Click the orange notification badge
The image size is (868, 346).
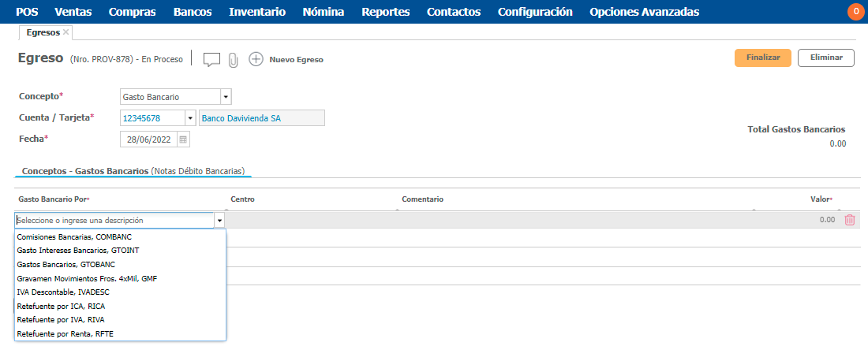(x=855, y=12)
